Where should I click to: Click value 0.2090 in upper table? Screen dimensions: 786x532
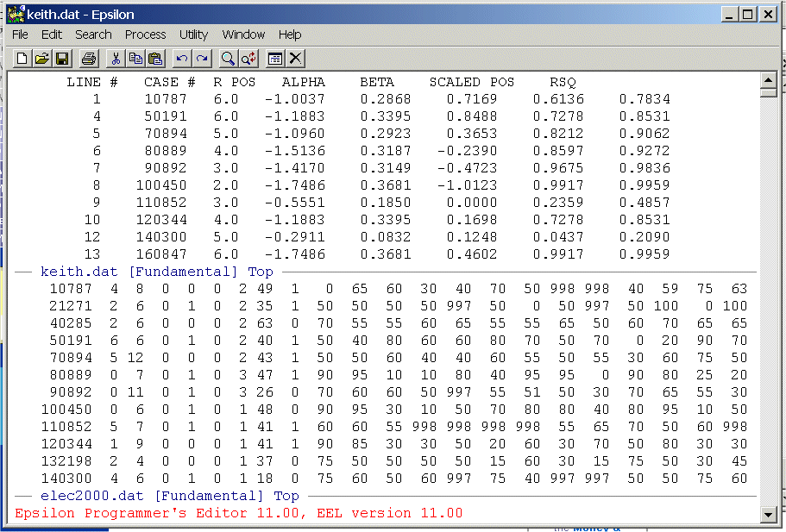point(645,237)
